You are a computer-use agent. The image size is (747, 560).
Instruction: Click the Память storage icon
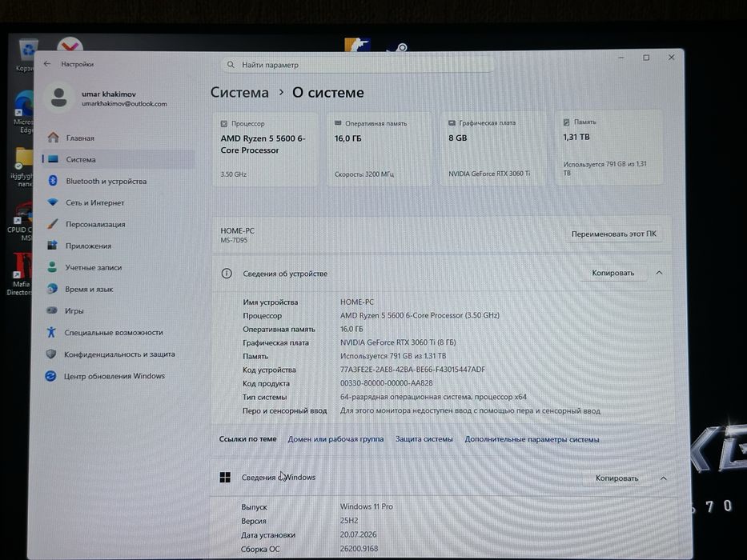(x=566, y=122)
